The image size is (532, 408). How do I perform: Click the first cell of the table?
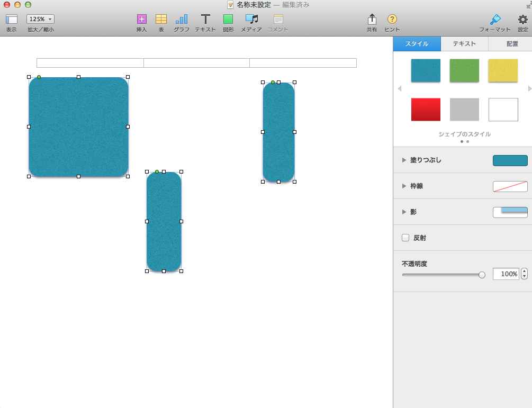point(90,63)
